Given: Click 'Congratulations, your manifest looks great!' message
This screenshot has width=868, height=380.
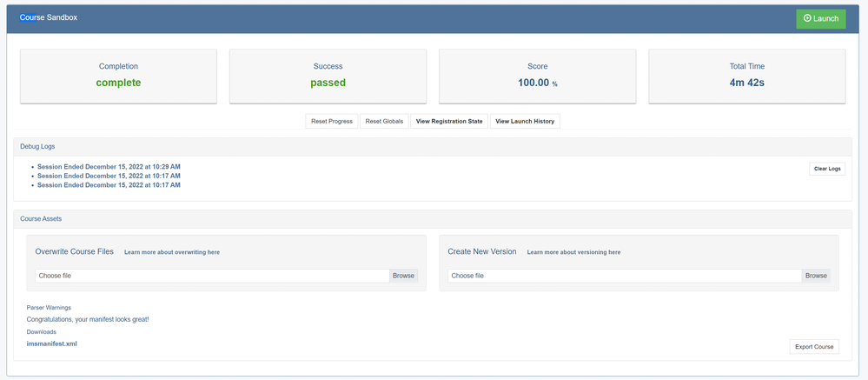Looking at the screenshot, I should pyautogui.click(x=88, y=320).
